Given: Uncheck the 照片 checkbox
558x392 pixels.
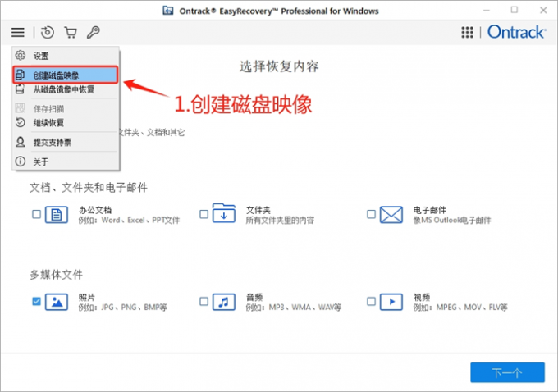Looking at the screenshot, I should click(36, 302).
